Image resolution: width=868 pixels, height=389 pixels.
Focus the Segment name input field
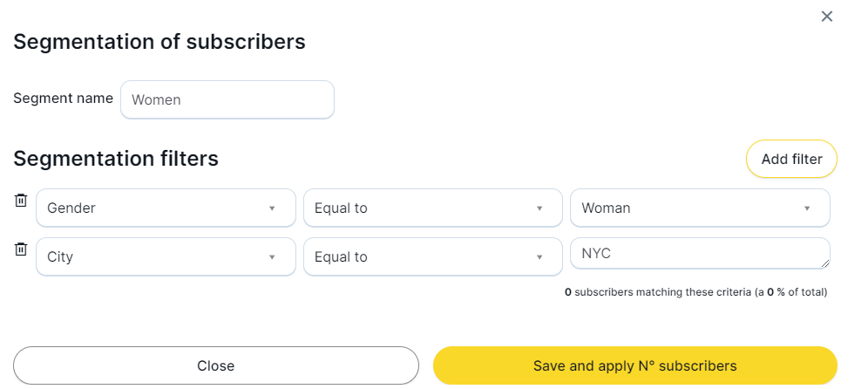pyautogui.click(x=227, y=99)
